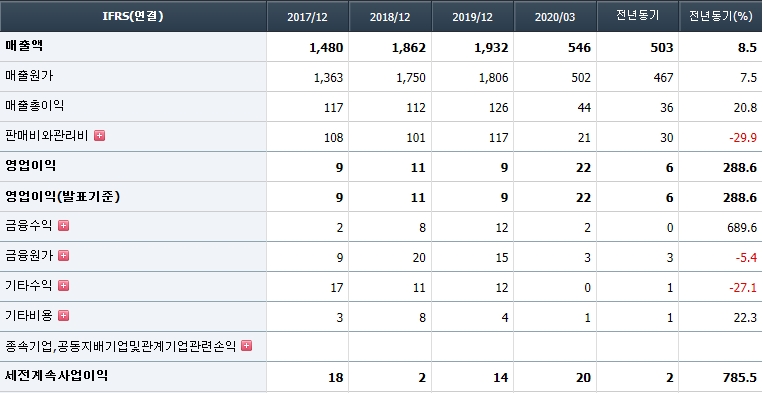Click 금융원가 value 15 for 2019/12

(502, 258)
